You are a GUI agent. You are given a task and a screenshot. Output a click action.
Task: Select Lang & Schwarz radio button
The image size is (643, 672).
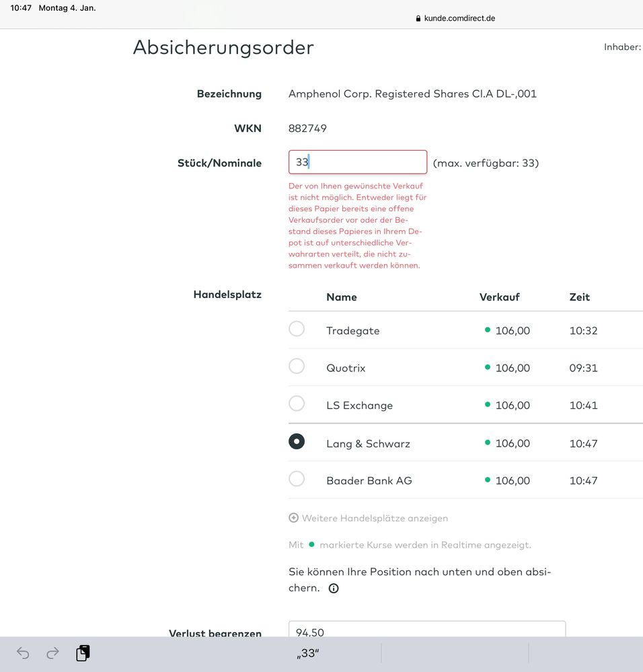coord(297,442)
